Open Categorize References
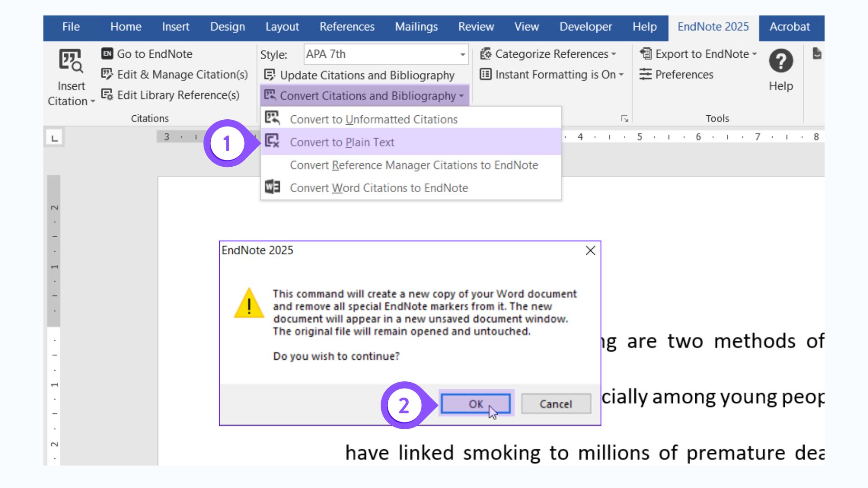 tap(549, 54)
